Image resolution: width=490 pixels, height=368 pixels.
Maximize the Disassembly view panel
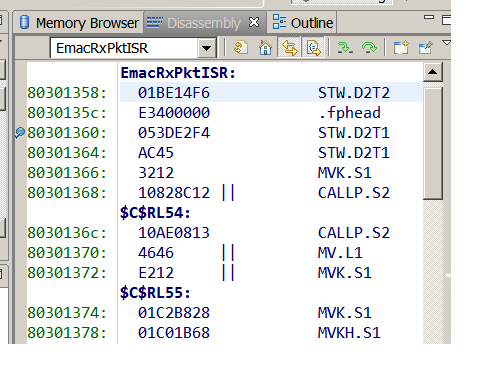446,20
